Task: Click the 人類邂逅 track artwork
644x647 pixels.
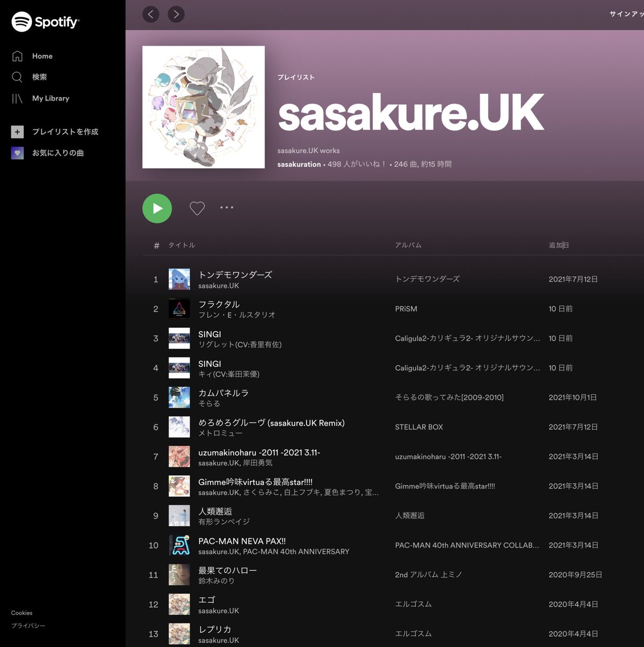Action: (179, 516)
